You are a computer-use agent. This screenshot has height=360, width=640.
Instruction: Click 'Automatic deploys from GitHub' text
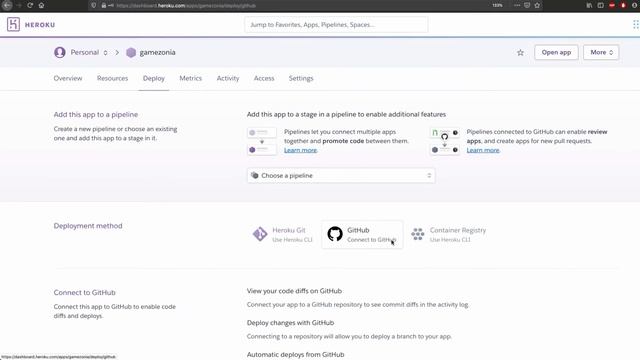296,355
